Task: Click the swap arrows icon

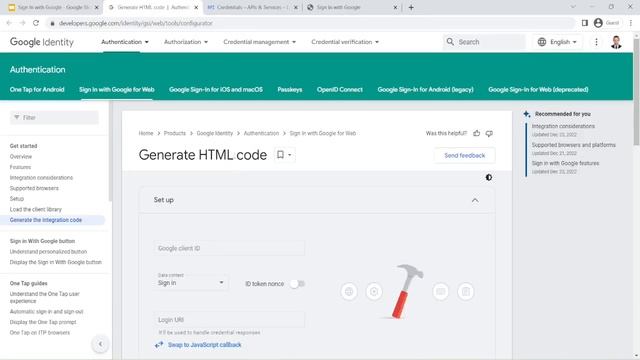Action: tap(159, 345)
